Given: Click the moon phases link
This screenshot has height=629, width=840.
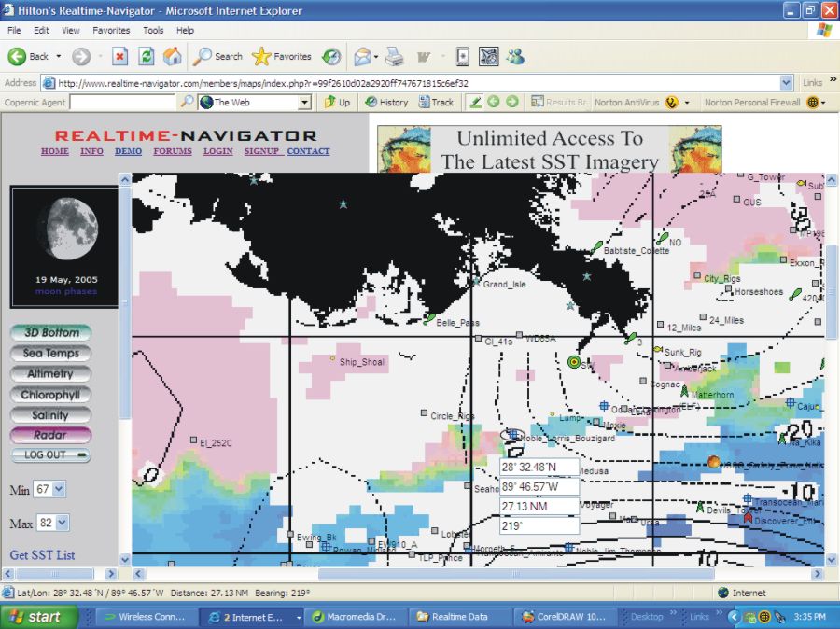Looking at the screenshot, I should [66, 291].
